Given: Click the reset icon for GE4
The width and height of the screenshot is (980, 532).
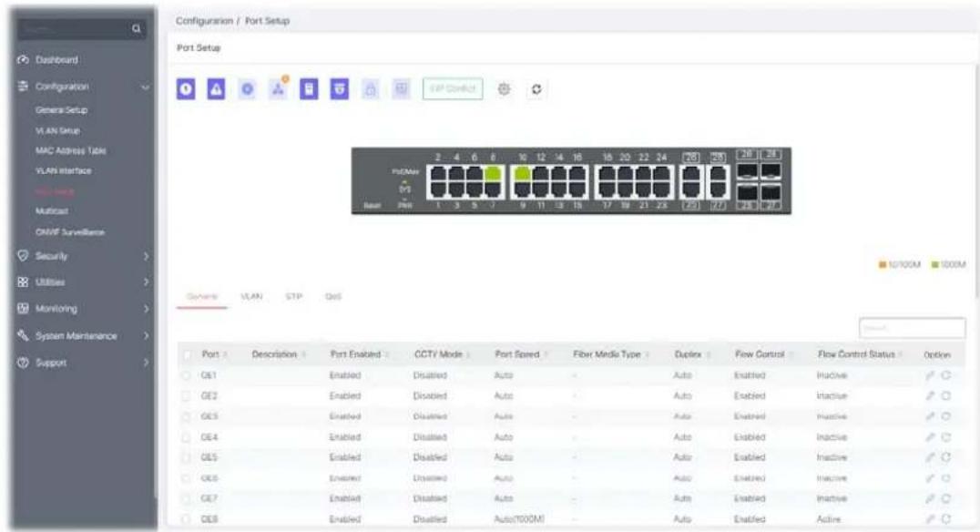Looking at the screenshot, I should point(945,437).
